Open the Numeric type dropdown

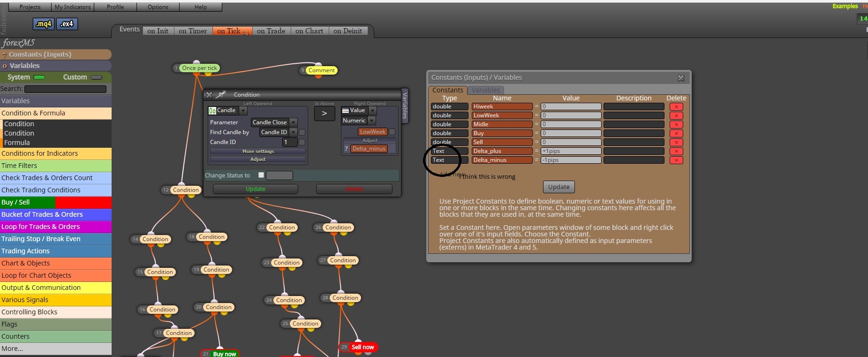tap(372, 121)
